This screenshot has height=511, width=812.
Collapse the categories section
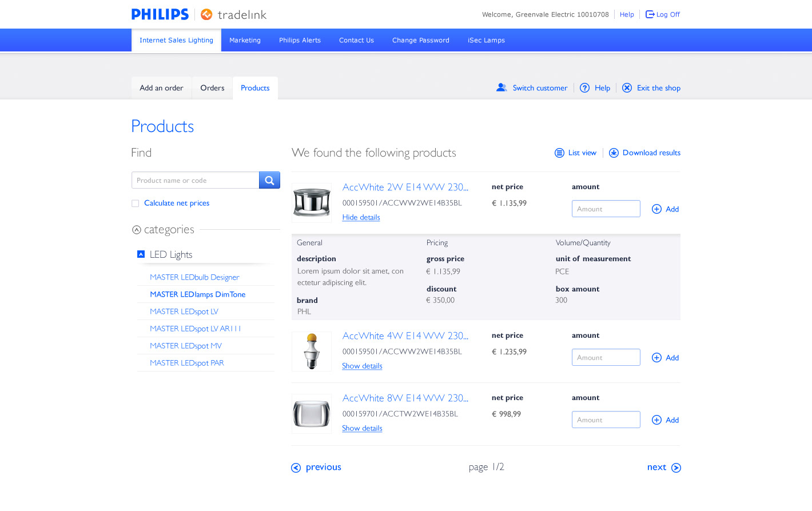pyautogui.click(x=136, y=230)
